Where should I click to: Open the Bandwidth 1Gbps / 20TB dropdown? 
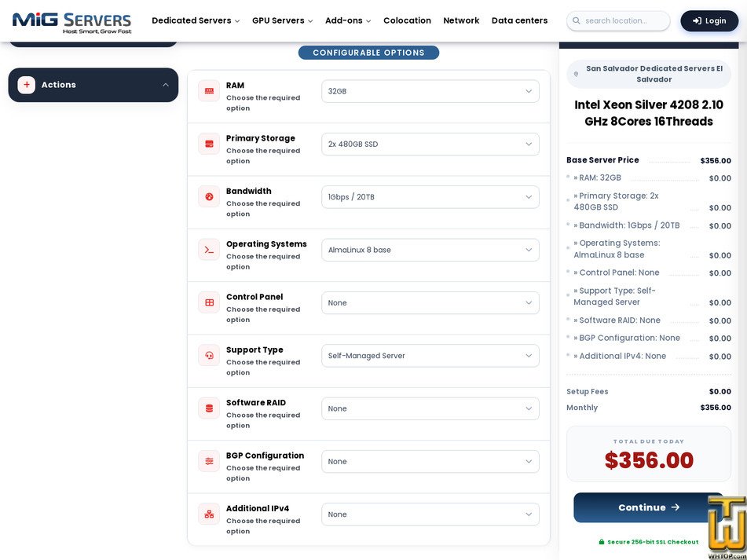pos(430,196)
